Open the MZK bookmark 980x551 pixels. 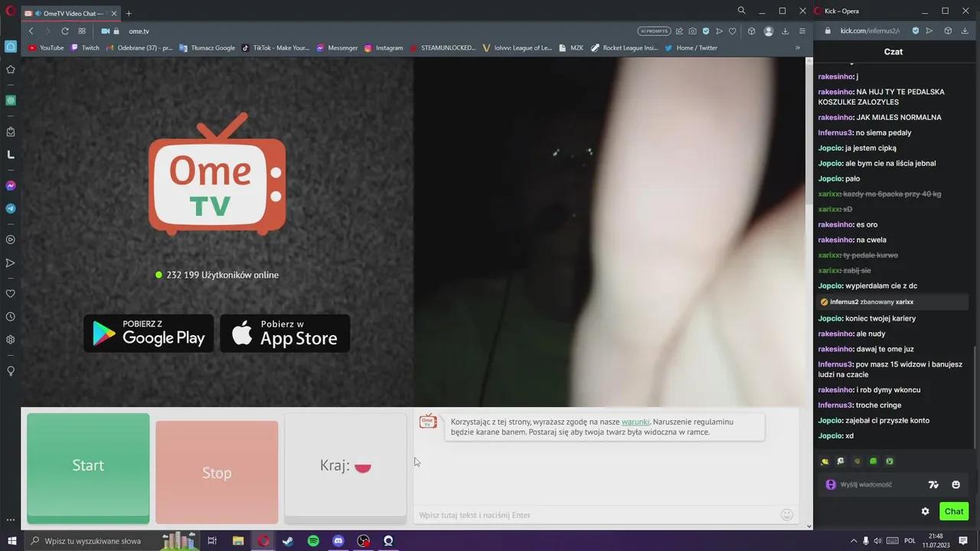pyautogui.click(x=570, y=47)
